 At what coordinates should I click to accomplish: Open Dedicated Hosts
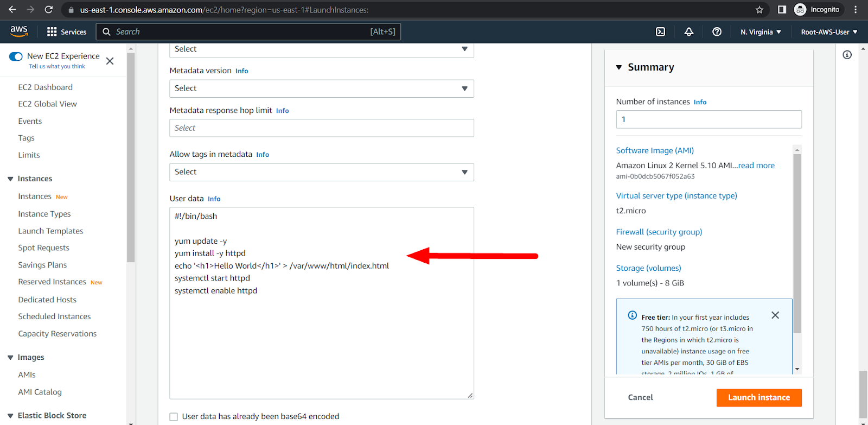pos(47,300)
